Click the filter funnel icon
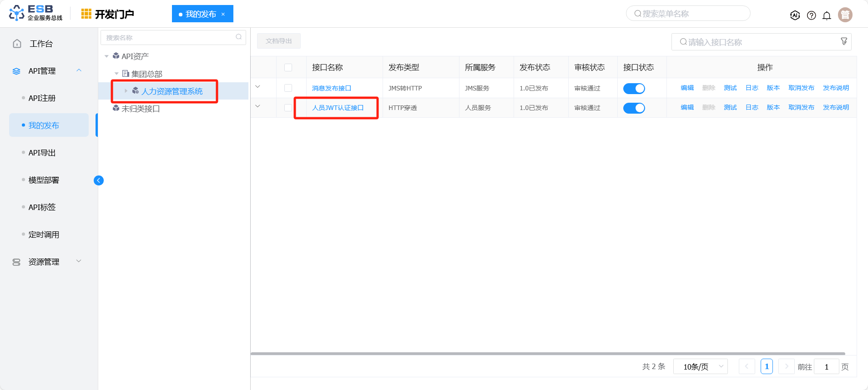868x390 pixels. [x=844, y=41]
